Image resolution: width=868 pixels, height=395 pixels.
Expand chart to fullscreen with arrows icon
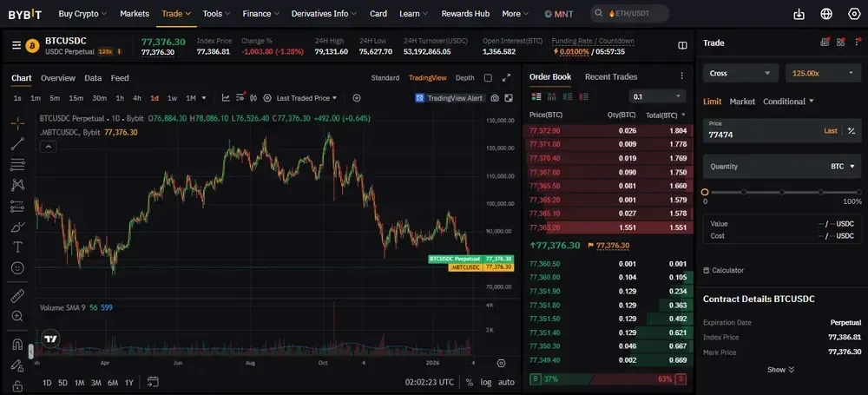(x=506, y=78)
